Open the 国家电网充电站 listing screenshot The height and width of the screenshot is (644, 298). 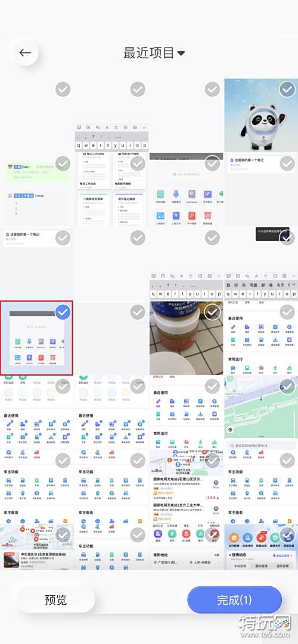point(186,487)
